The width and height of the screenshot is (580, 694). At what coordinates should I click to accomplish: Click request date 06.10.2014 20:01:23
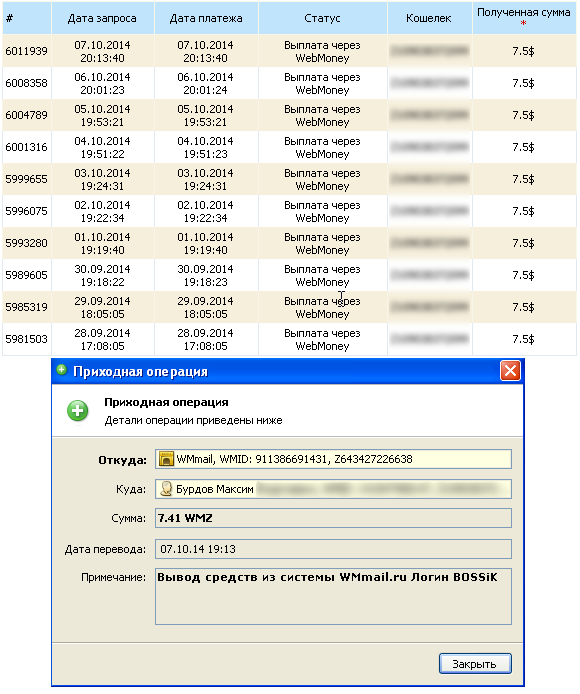point(103,83)
